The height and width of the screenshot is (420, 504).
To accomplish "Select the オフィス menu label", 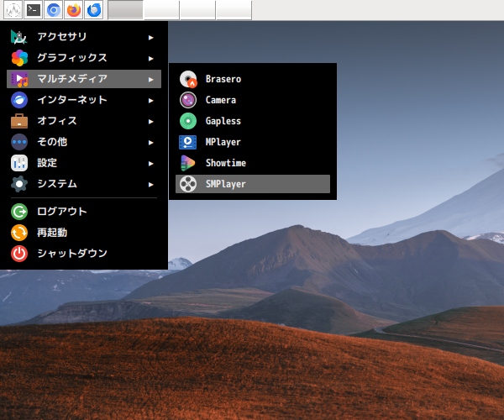I will point(57,121).
